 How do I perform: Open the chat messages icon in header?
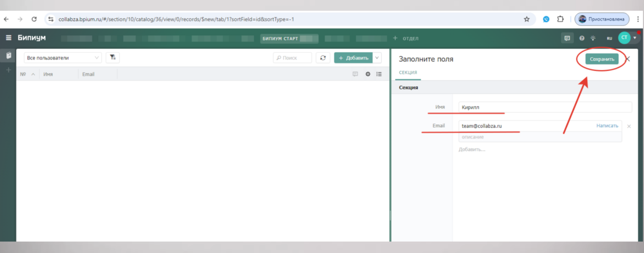(567, 38)
